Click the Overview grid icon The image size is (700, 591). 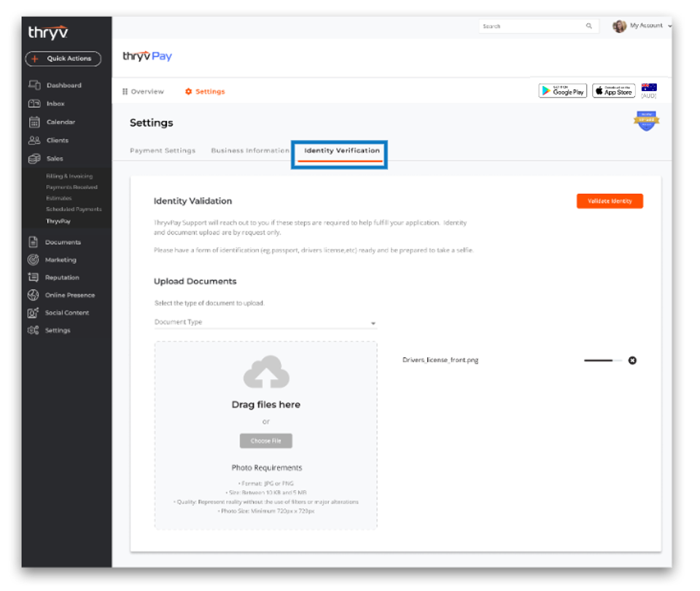tap(125, 91)
